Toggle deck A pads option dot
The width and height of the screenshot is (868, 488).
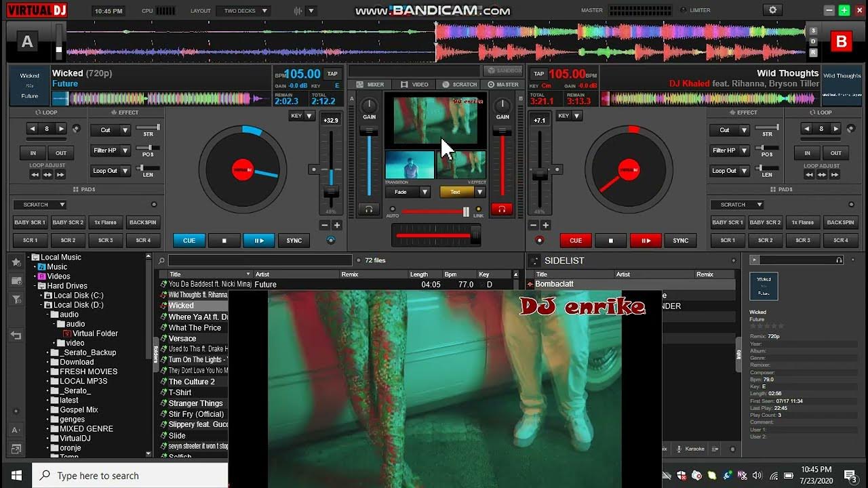154,205
